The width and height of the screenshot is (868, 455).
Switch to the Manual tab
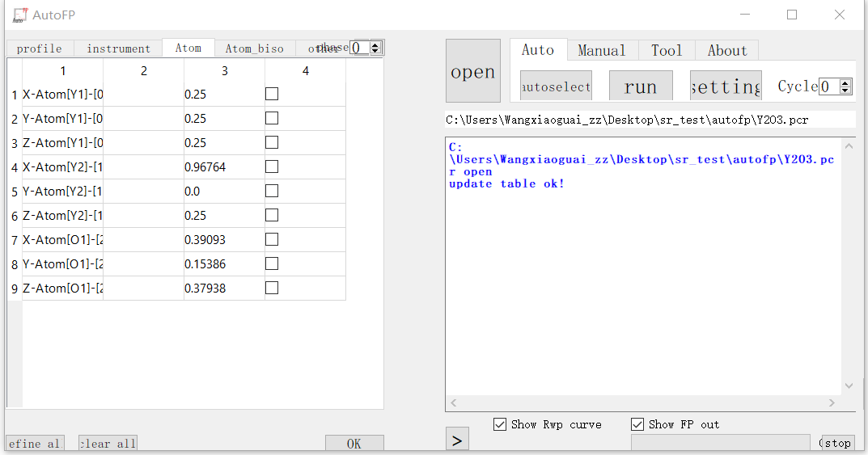click(x=602, y=50)
